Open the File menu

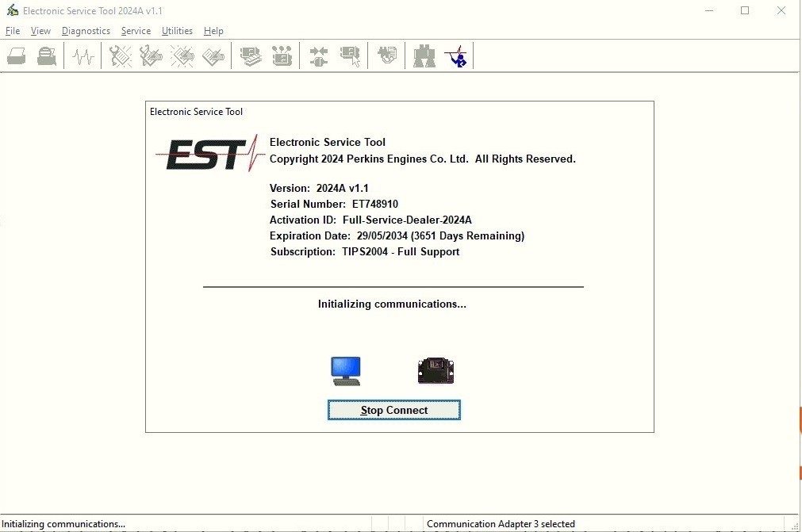[x=13, y=31]
